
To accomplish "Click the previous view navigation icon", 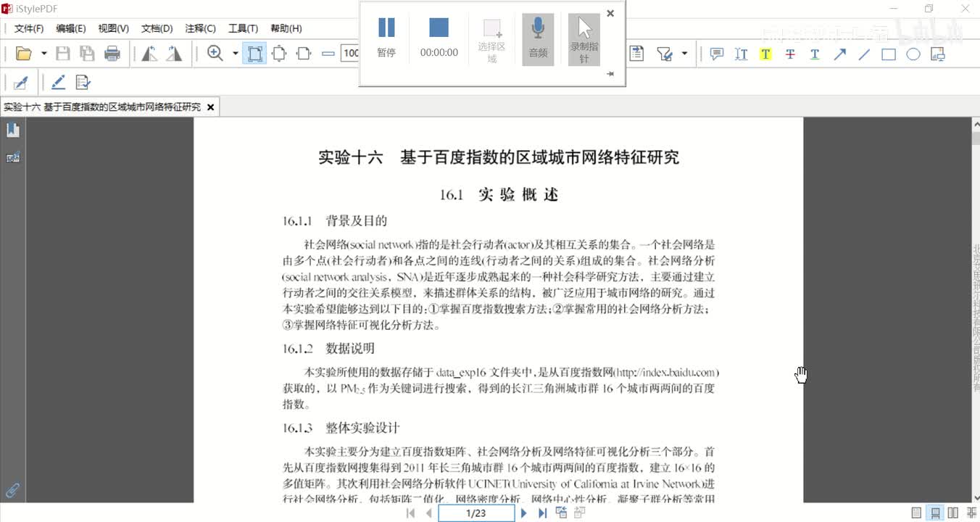I will coord(561,513).
